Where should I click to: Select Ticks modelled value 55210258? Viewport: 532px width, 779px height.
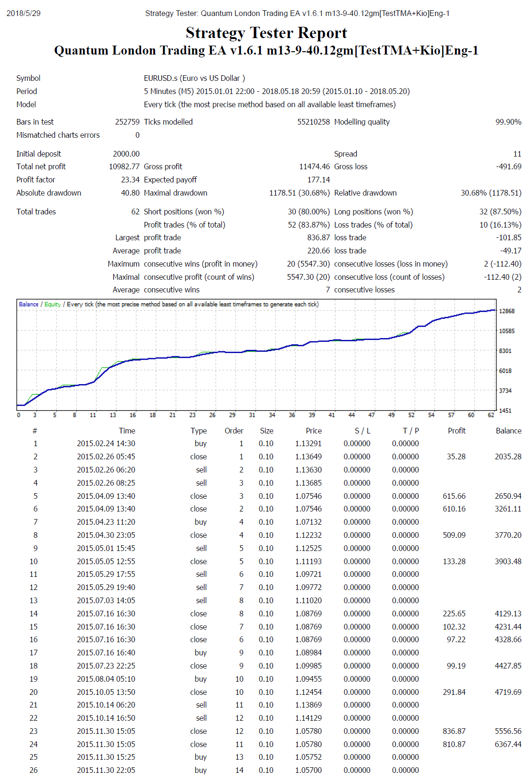(x=313, y=122)
